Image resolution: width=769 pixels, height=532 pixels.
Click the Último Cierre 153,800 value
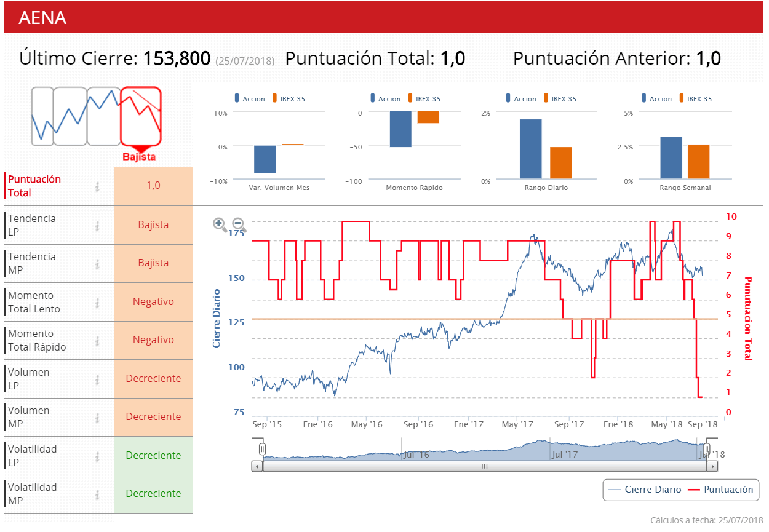coord(177,58)
